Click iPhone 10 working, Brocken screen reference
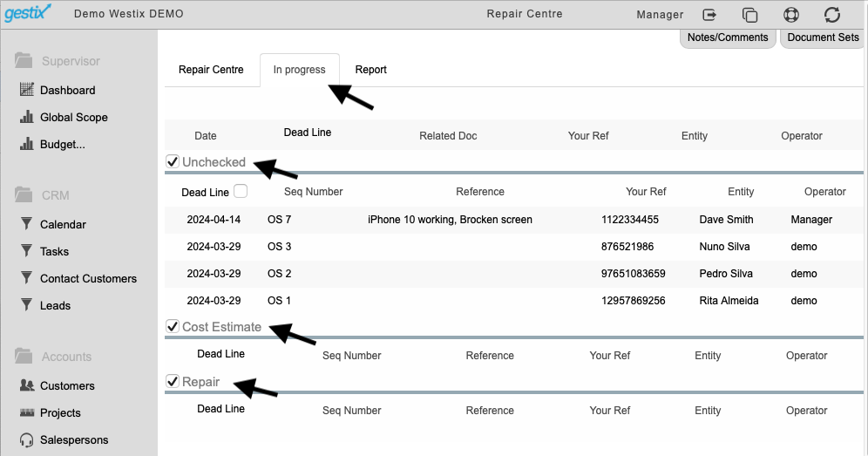The image size is (868, 456). pos(450,220)
